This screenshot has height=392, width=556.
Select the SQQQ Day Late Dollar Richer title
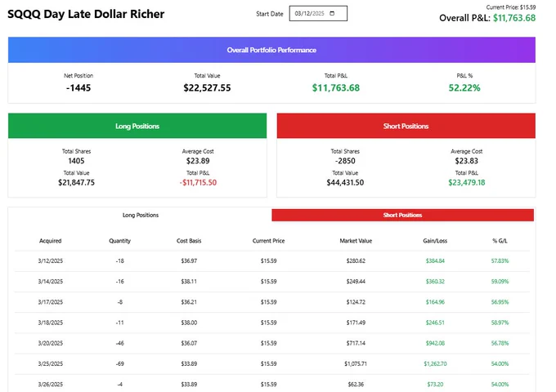click(x=86, y=14)
